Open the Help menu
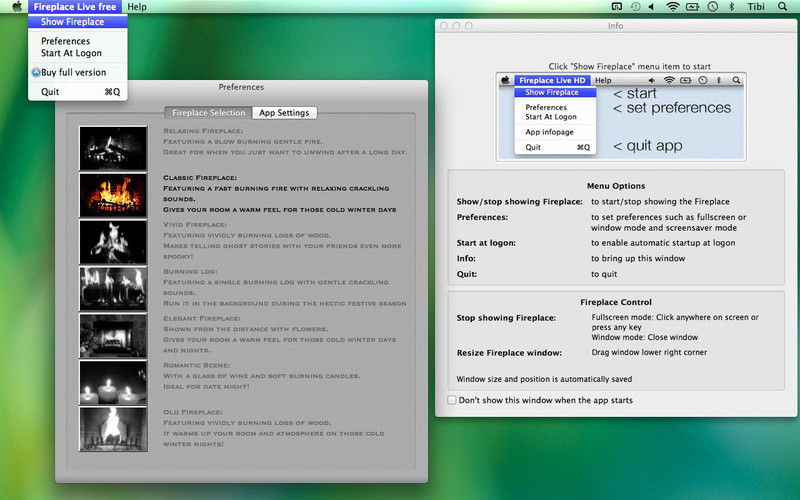800x500 pixels. [137, 7]
